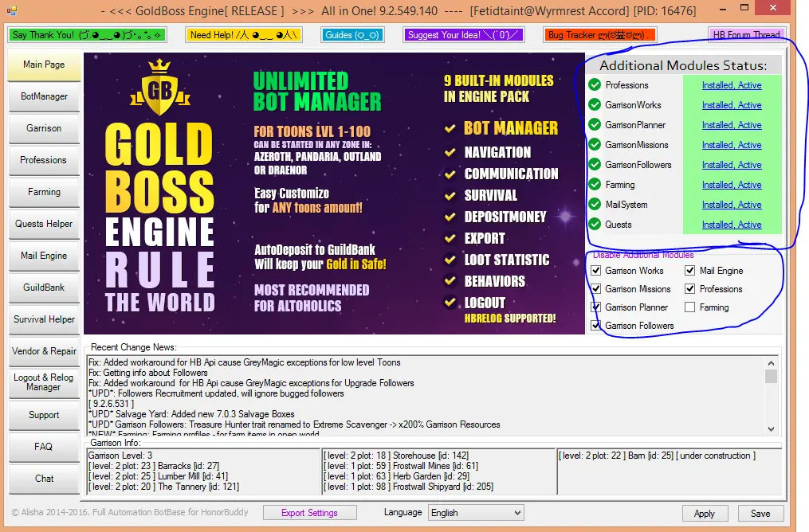The image size is (809, 532).
Task: Toggle the Professions disable checkbox
Action: pyautogui.click(x=689, y=288)
